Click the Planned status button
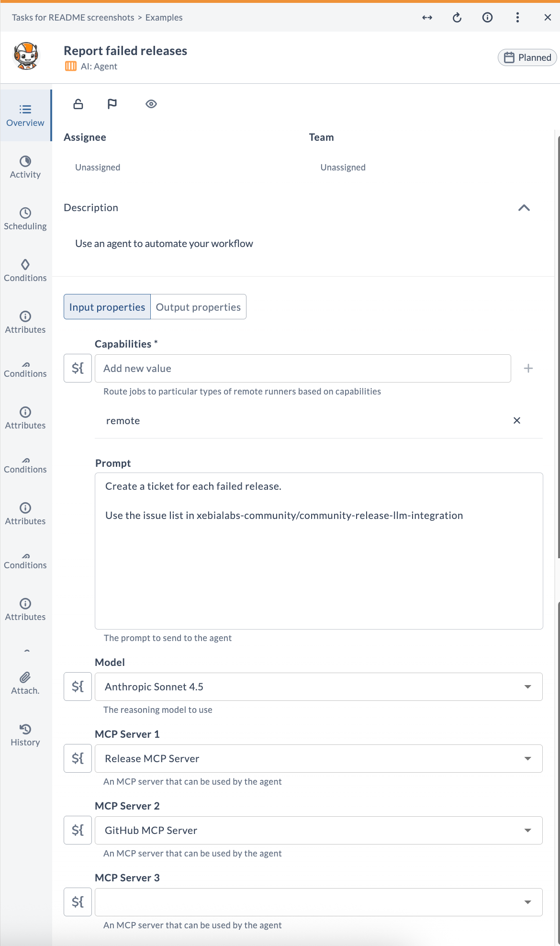This screenshot has width=560, height=946. coord(527,57)
